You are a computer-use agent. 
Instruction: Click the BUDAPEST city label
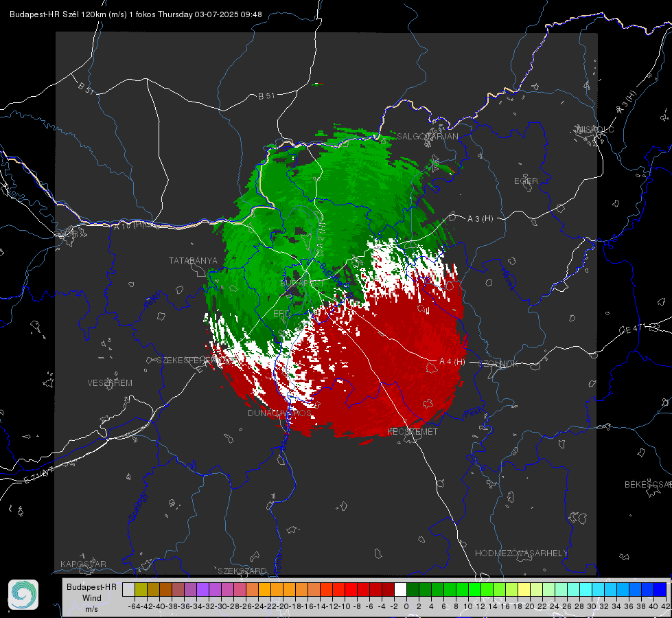pyautogui.click(x=302, y=284)
